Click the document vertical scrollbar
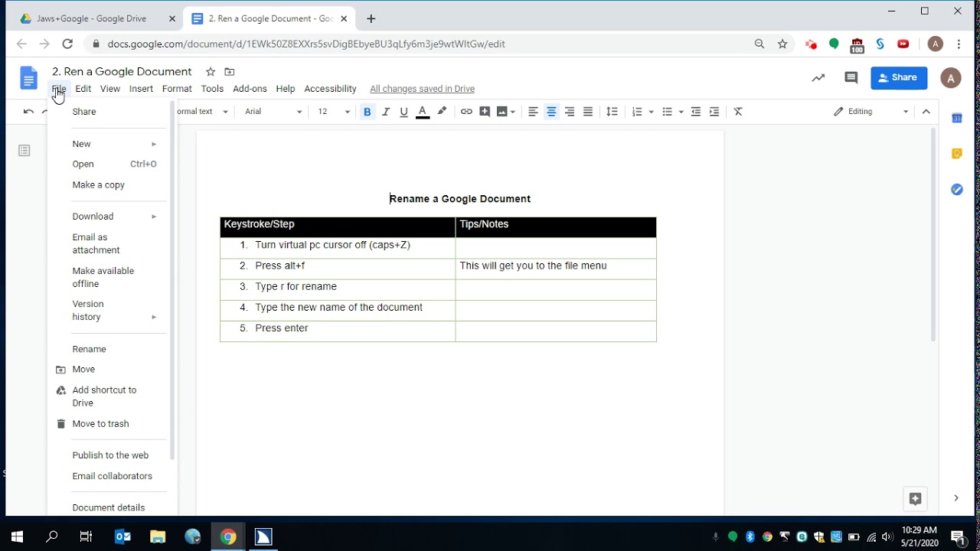Image resolution: width=980 pixels, height=551 pixels. click(x=933, y=235)
